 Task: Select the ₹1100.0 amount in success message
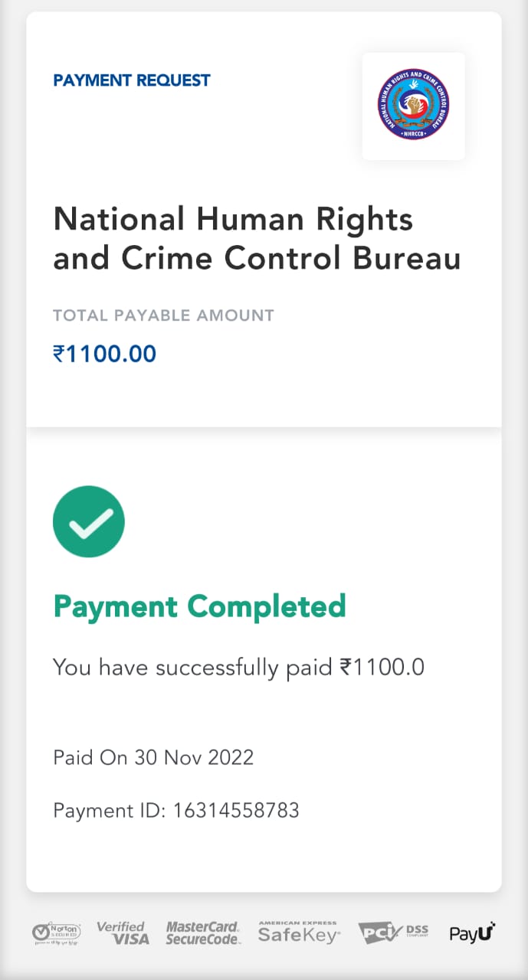pos(382,667)
